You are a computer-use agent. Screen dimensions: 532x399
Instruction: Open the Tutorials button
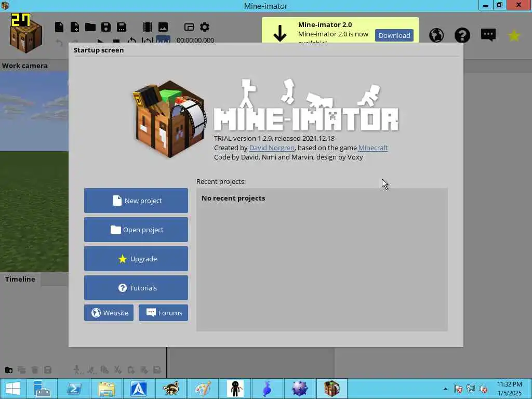[136, 288]
